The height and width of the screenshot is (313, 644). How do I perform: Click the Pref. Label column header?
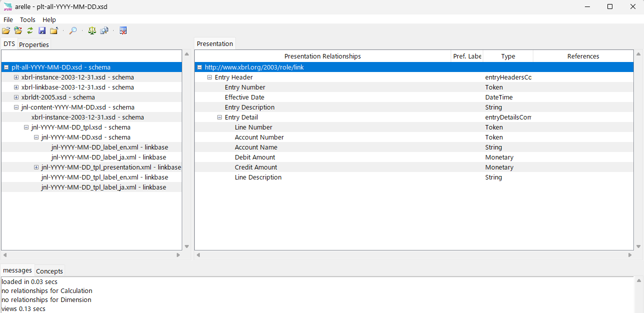tap(467, 56)
